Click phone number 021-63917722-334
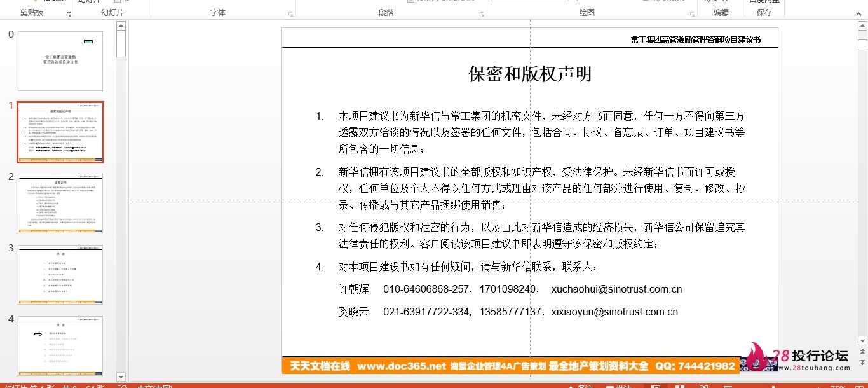This screenshot has height=388, width=868. [426, 312]
